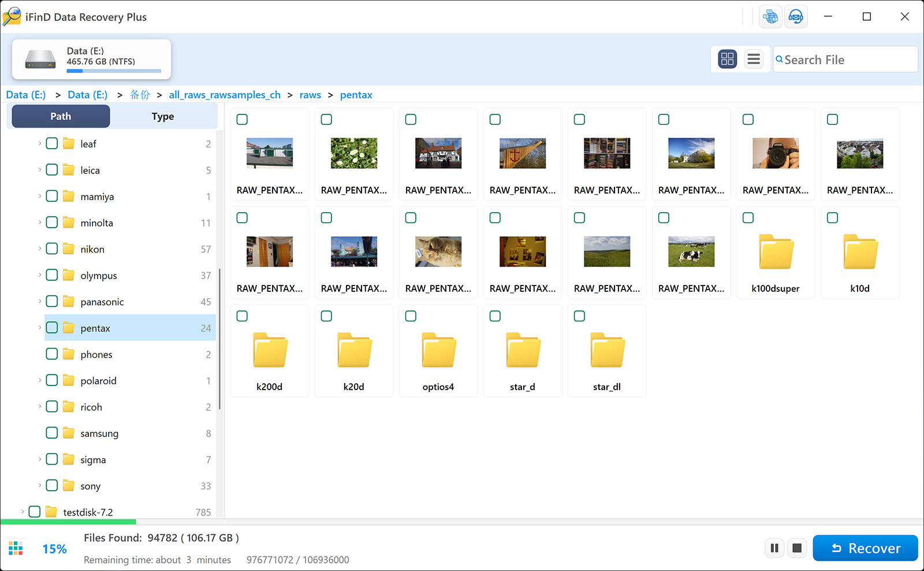This screenshot has height=571, width=924.
Task: Click the phones folder icon in tree
Action: pyautogui.click(x=69, y=354)
